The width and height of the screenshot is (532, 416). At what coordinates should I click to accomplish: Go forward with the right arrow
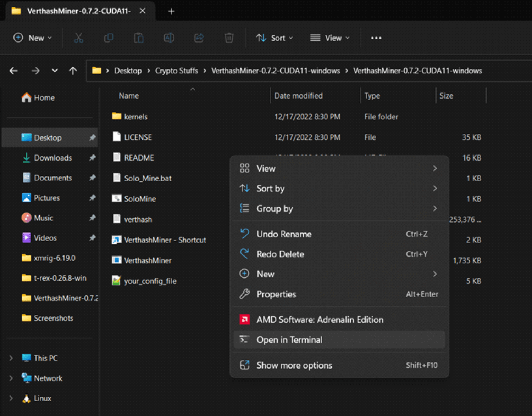[35, 71]
